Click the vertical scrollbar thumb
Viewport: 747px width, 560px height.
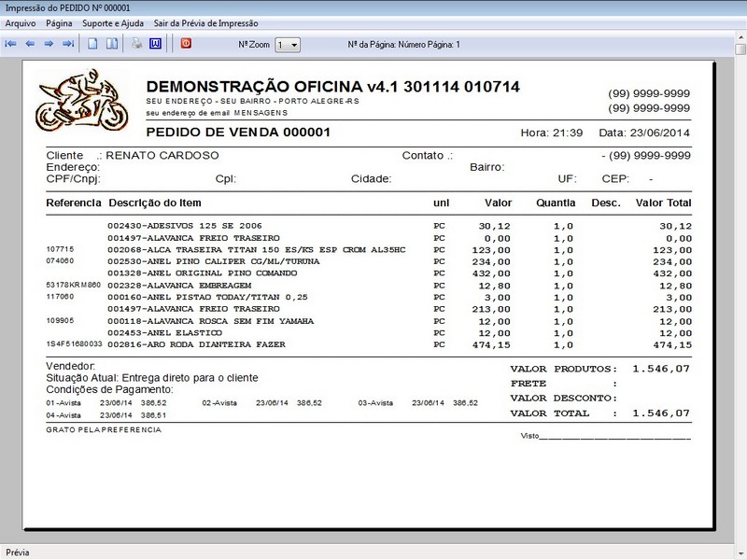coord(740,49)
